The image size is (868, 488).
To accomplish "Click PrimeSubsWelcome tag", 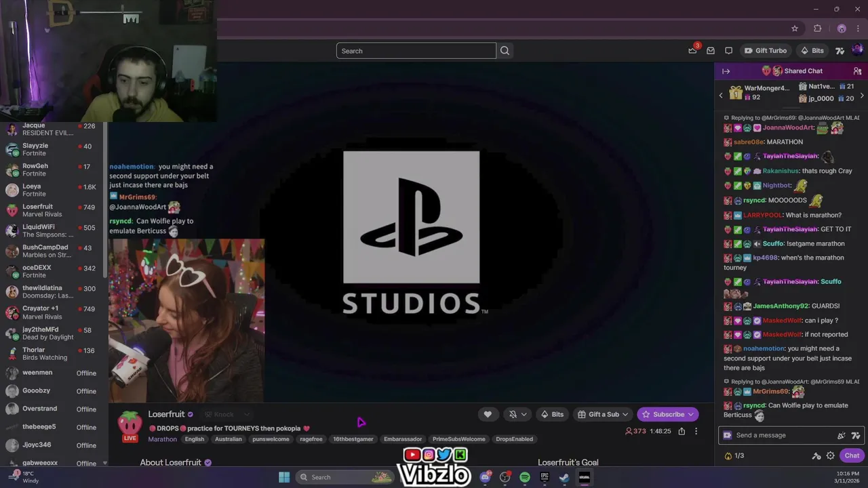I will 459,439.
